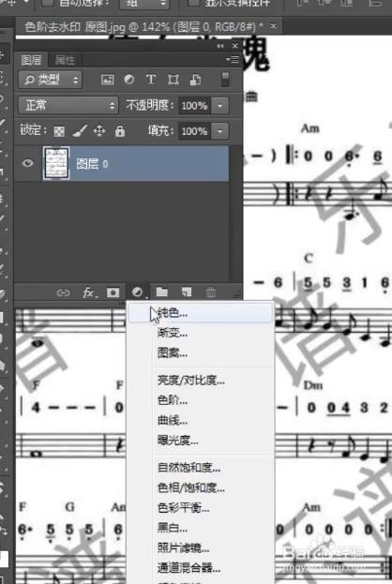Viewport: 392px width, 584px height.
Task: Switch to the 属性 tab
Action: pyautogui.click(x=65, y=60)
